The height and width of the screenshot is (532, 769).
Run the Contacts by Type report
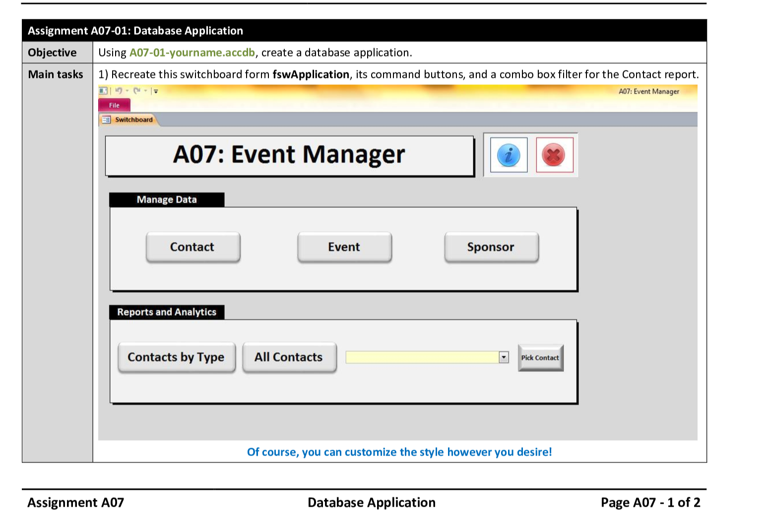[176, 357]
